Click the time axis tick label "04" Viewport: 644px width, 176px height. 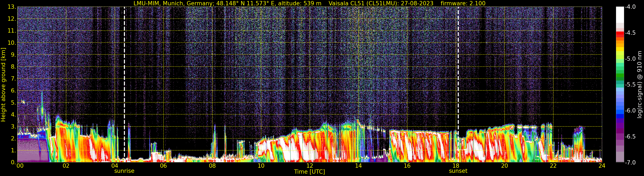tap(115, 166)
